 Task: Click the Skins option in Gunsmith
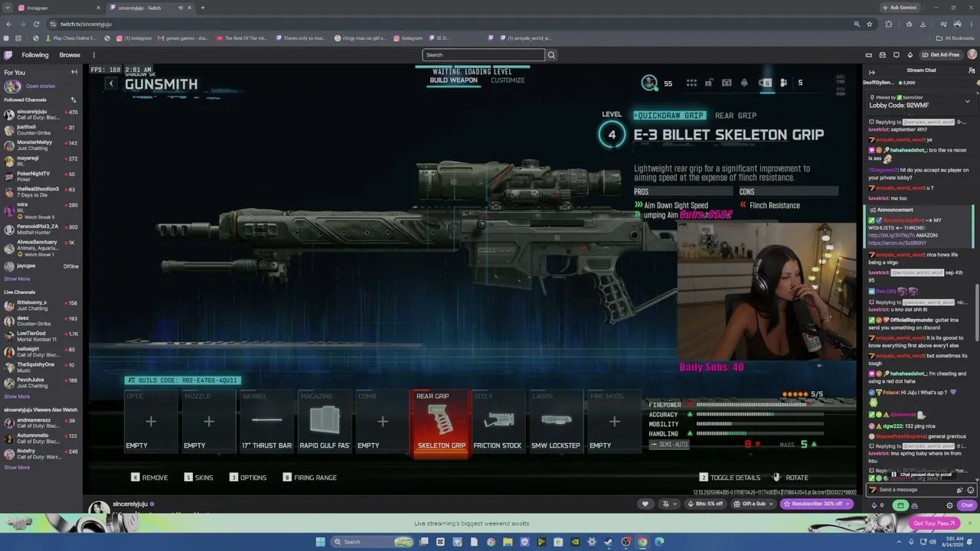click(x=199, y=478)
